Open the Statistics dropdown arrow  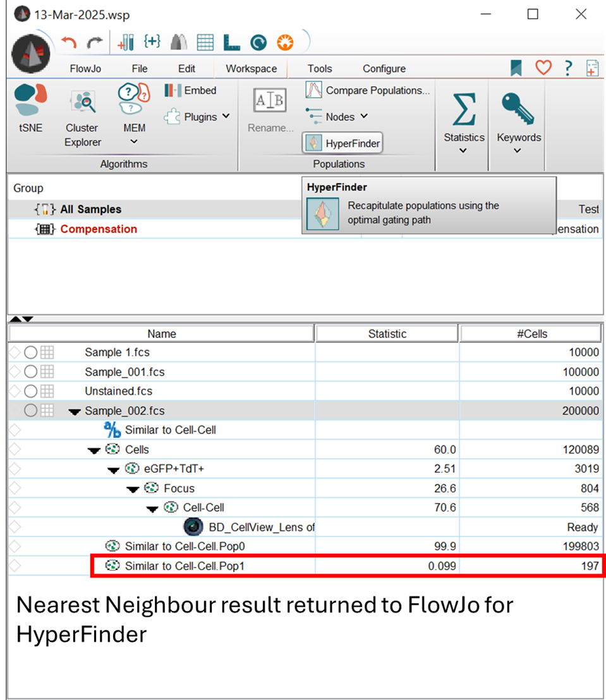click(463, 150)
